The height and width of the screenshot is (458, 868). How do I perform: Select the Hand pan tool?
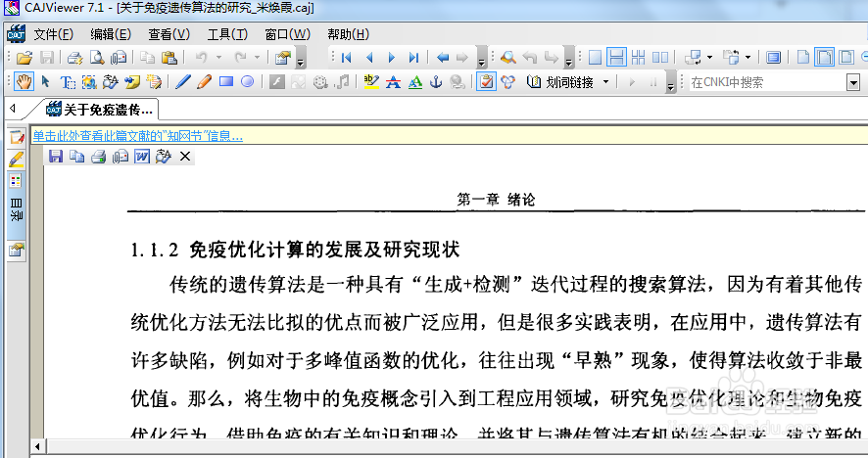(x=24, y=82)
